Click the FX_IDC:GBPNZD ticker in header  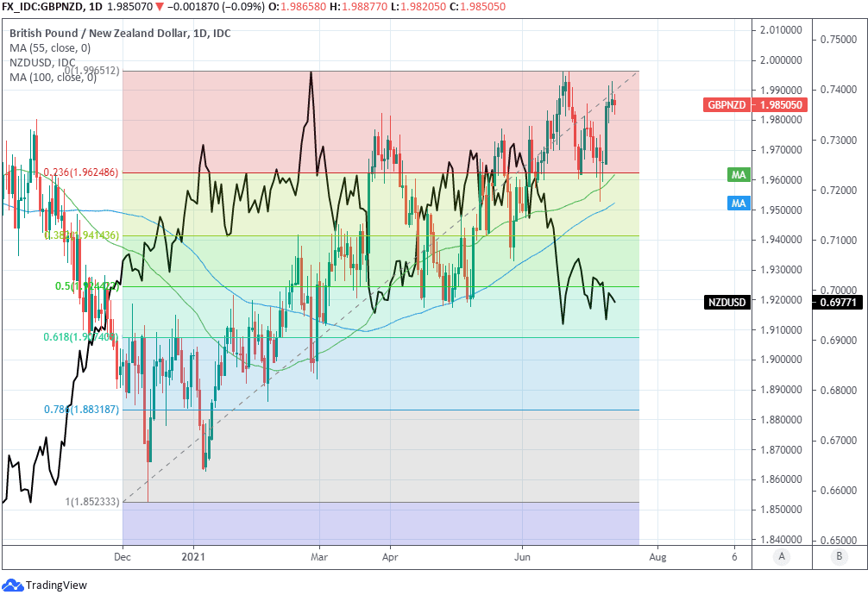(43, 7)
